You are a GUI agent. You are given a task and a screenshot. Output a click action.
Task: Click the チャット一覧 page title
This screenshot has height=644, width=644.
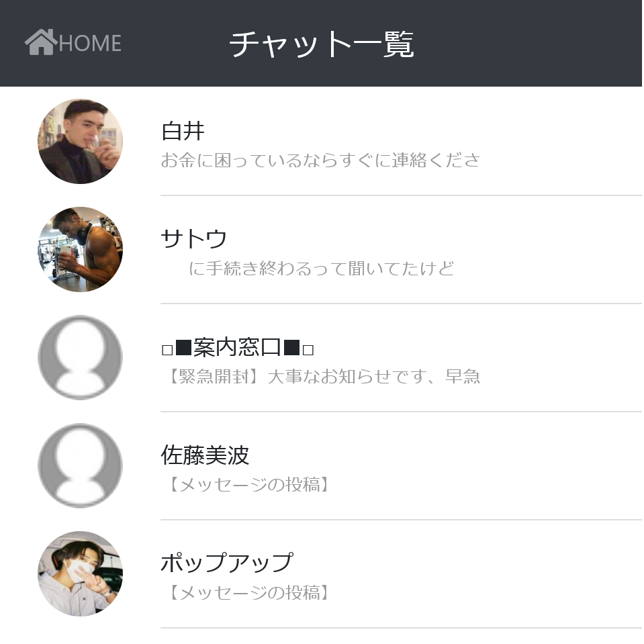321,44
